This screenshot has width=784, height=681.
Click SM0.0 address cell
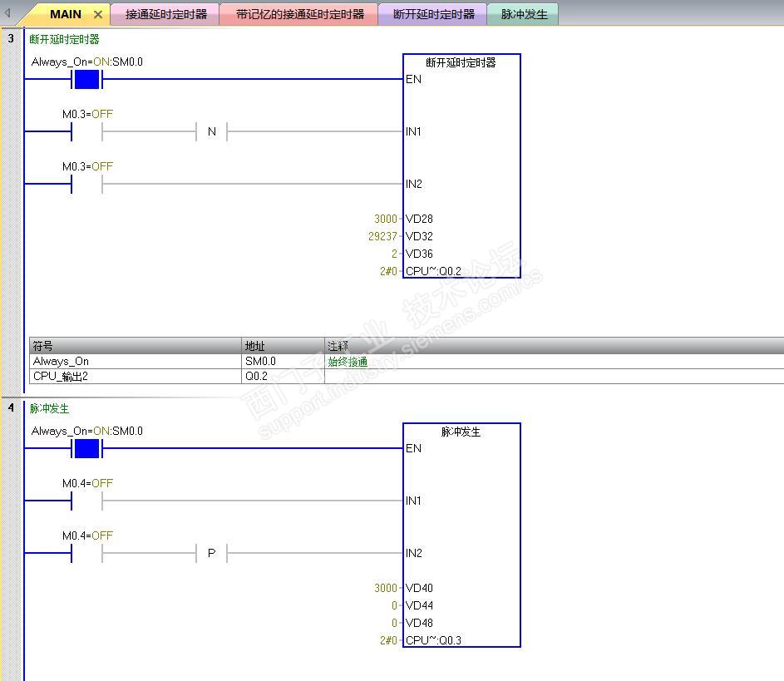point(283,362)
